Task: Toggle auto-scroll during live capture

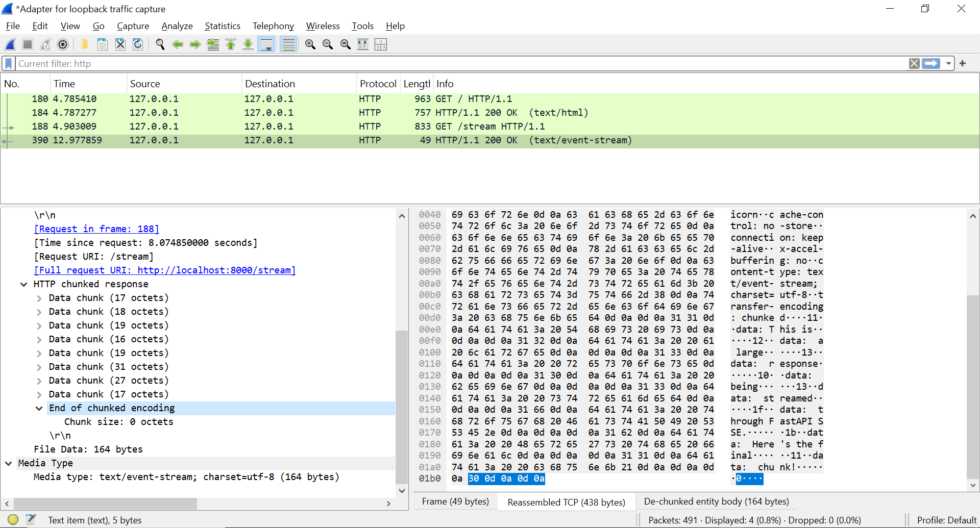Action: click(266, 45)
